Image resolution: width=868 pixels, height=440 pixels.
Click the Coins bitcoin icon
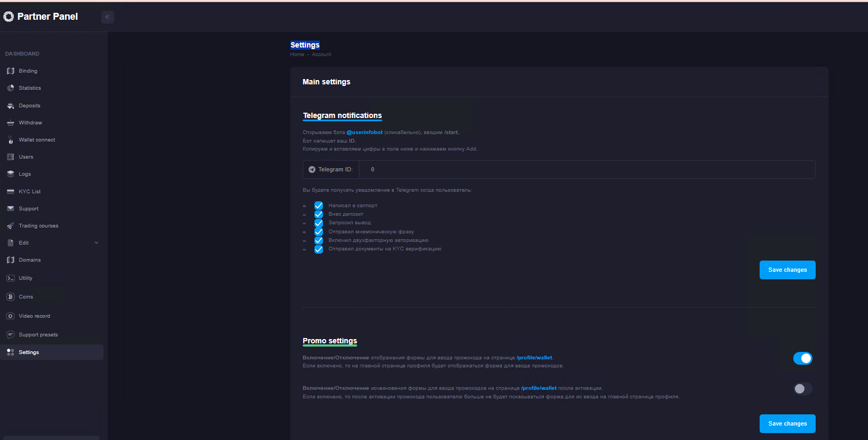click(10, 297)
